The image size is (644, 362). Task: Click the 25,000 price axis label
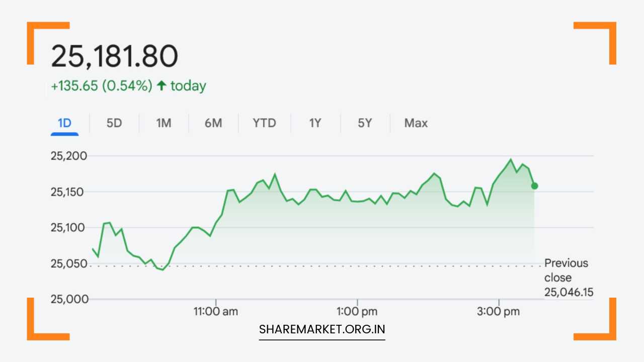point(69,299)
